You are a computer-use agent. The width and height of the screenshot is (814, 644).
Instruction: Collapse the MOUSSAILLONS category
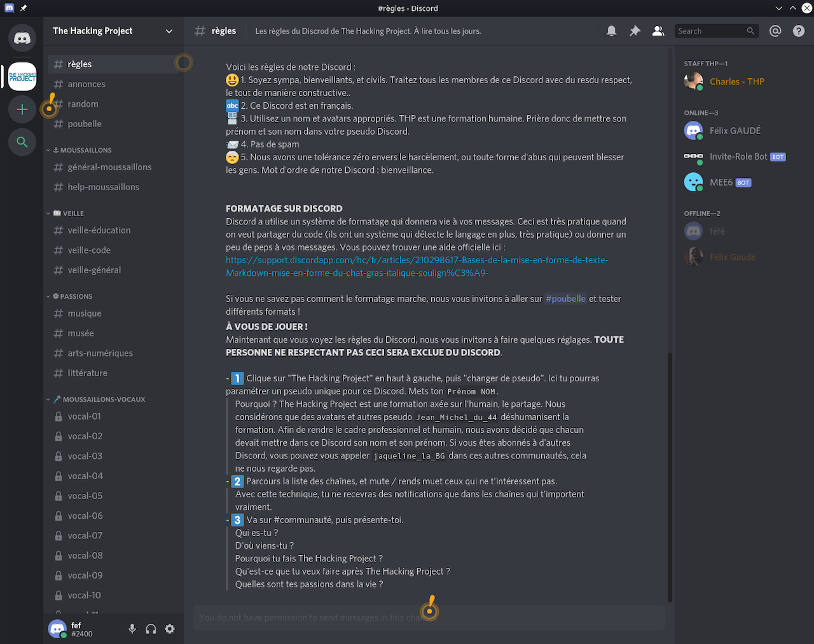(83, 150)
